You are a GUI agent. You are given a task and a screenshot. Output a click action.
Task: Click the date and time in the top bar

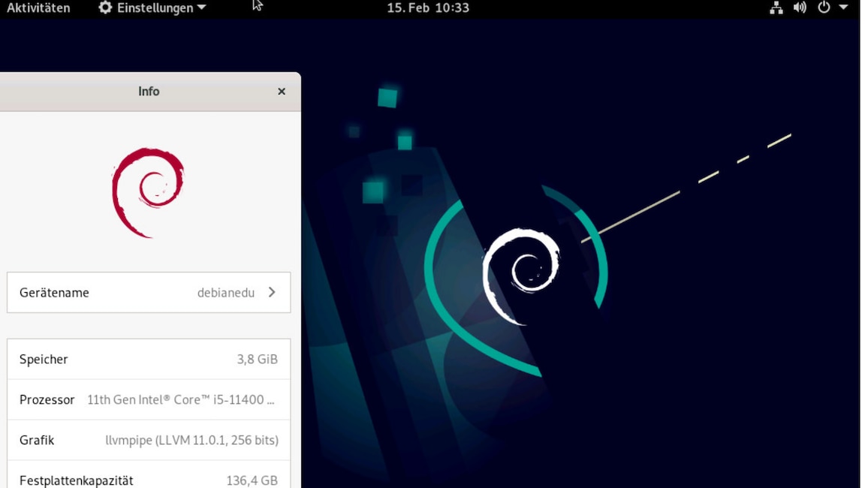pyautogui.click(x=428, y=8)
